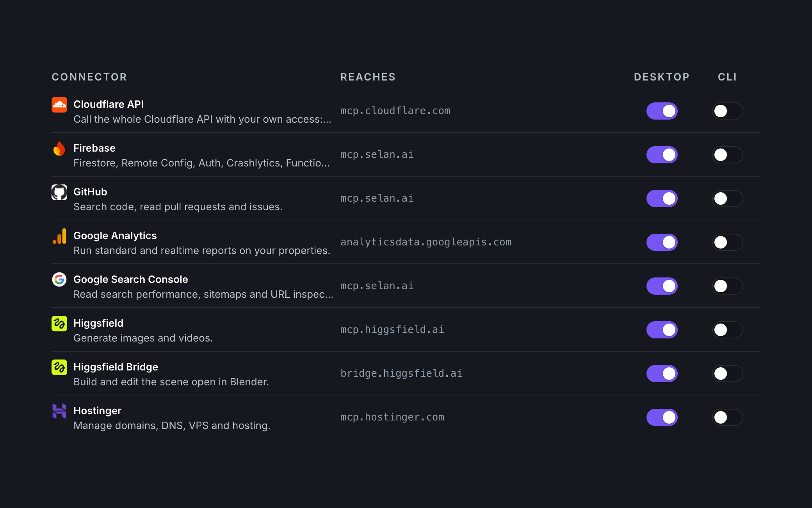Click the Google Search Console G icon

(59, 280)
